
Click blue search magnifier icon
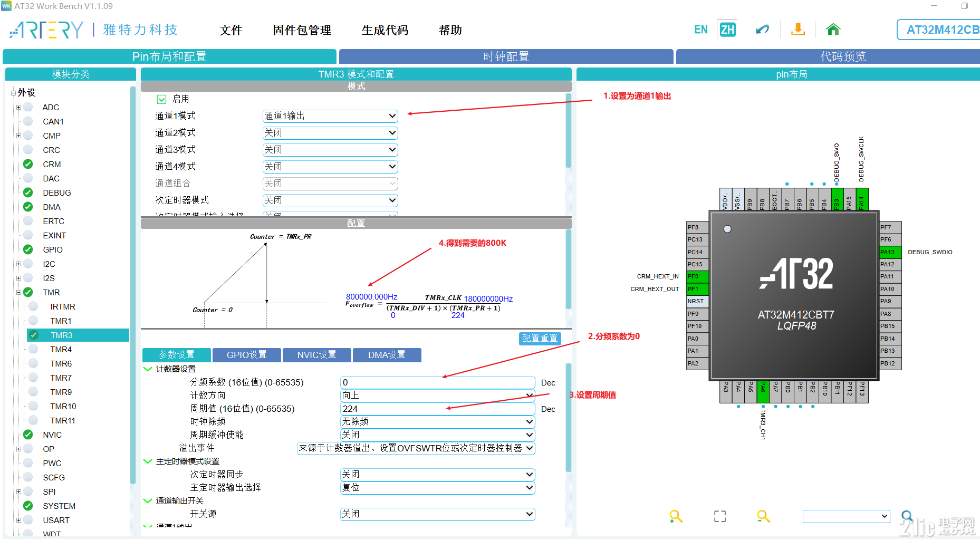tap(907, 516)
